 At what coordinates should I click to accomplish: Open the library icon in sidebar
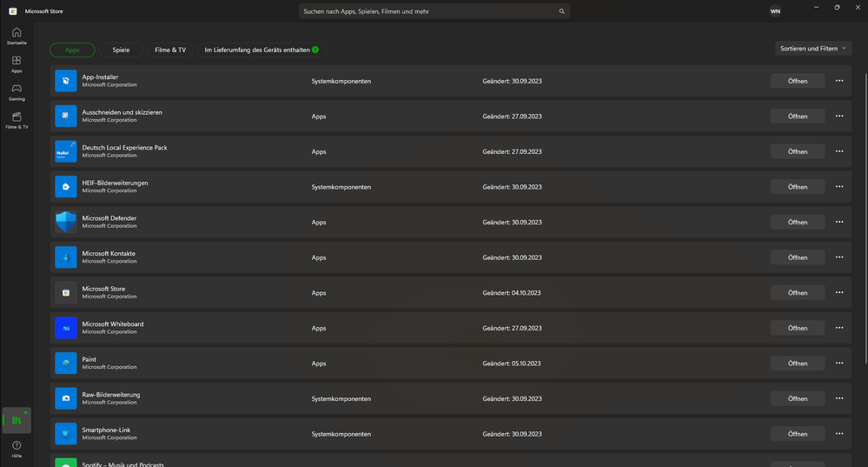tap(17, 420)
